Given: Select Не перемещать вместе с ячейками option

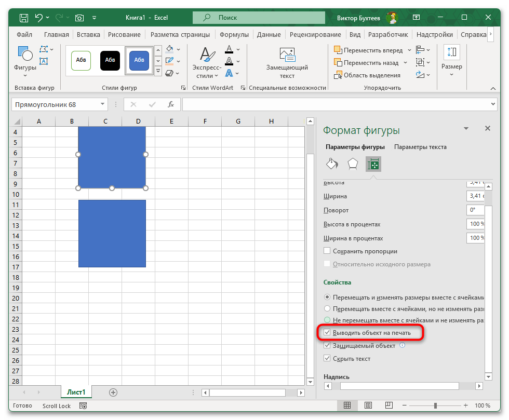Looking at the screenshot, I should pos(327,320).
